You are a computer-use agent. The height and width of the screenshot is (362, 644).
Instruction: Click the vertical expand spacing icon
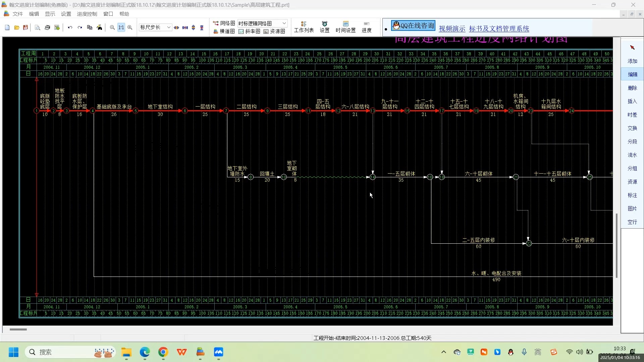(194, 27)
